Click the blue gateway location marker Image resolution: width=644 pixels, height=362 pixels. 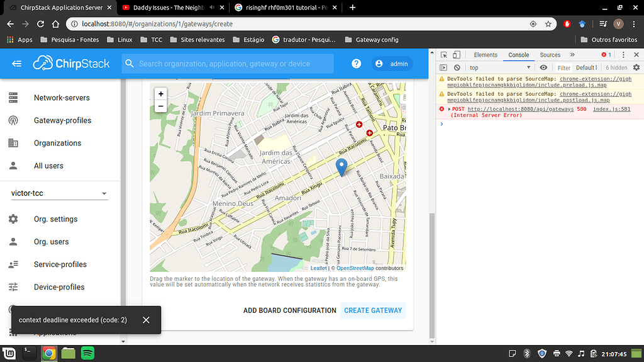pyautogui.click(x=341, y=167)
